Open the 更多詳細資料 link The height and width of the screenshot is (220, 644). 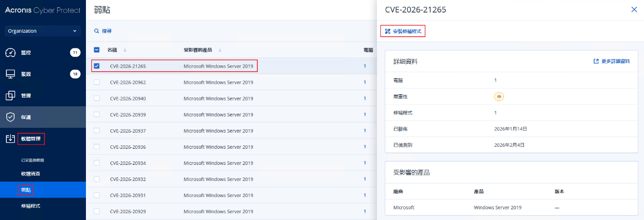(611, 61)
